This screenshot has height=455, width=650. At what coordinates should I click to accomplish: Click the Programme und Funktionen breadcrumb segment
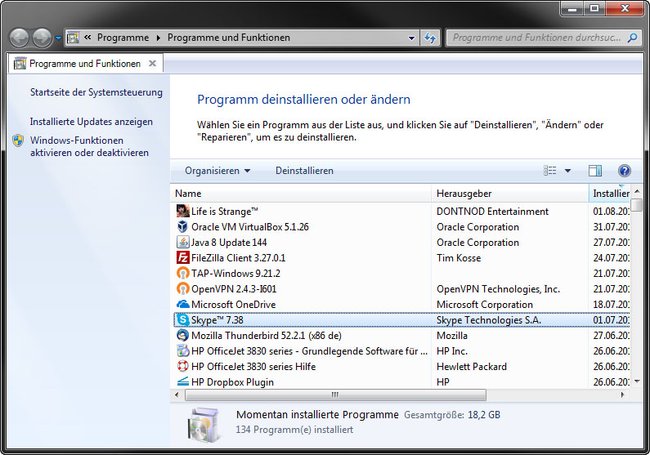229,38
